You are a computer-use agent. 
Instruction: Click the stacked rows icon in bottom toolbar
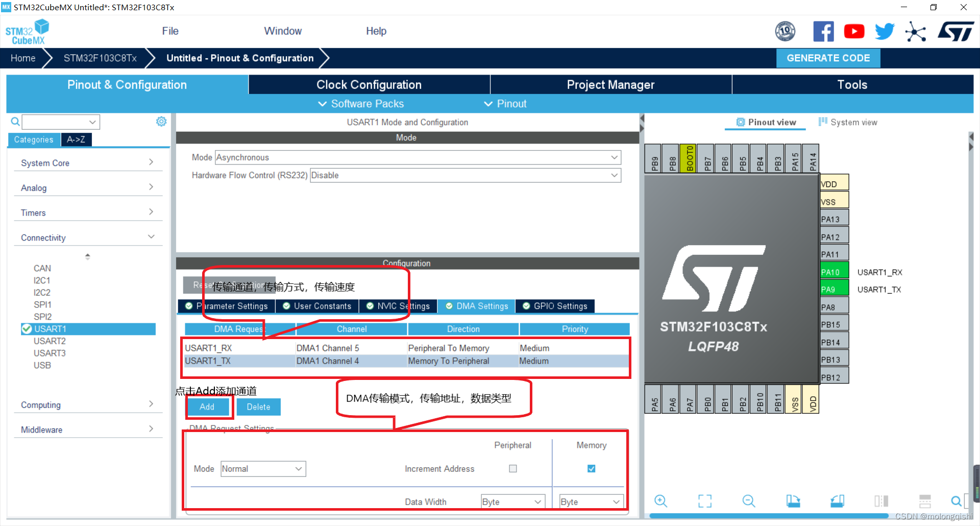point(925,501)
